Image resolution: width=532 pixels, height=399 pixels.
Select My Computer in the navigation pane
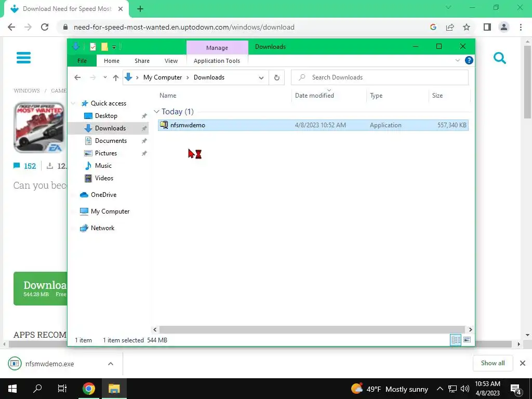tap(110, 211)
